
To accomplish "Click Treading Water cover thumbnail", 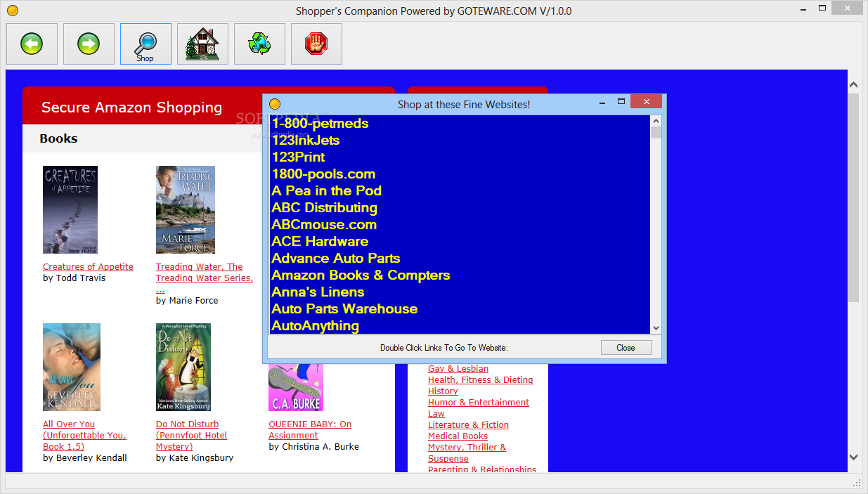I will click(x=186, y=209).
